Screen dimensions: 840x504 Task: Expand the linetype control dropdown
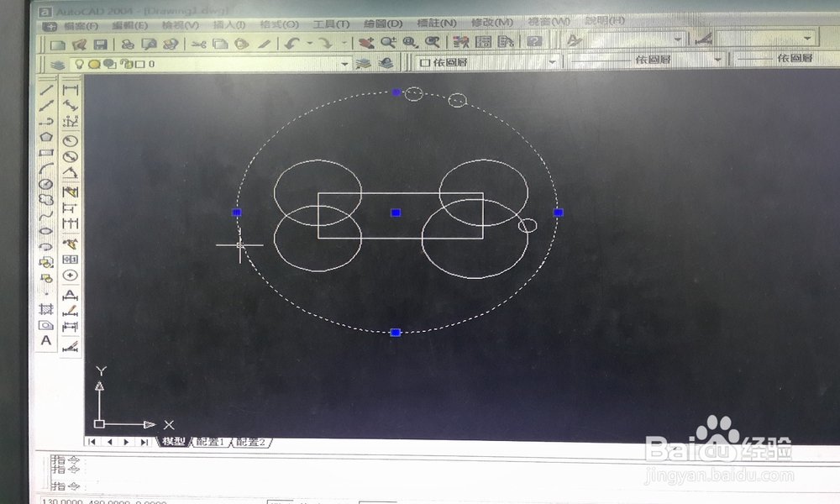pos(718,60)
